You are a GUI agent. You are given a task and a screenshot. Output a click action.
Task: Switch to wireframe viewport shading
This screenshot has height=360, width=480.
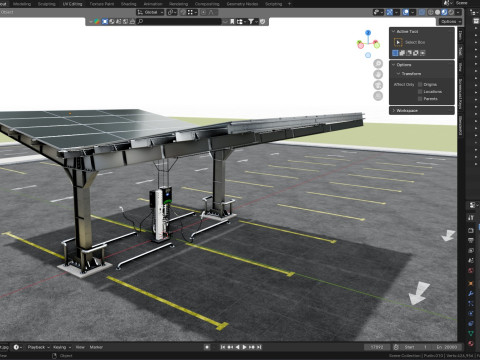click(x=431, y=12)
